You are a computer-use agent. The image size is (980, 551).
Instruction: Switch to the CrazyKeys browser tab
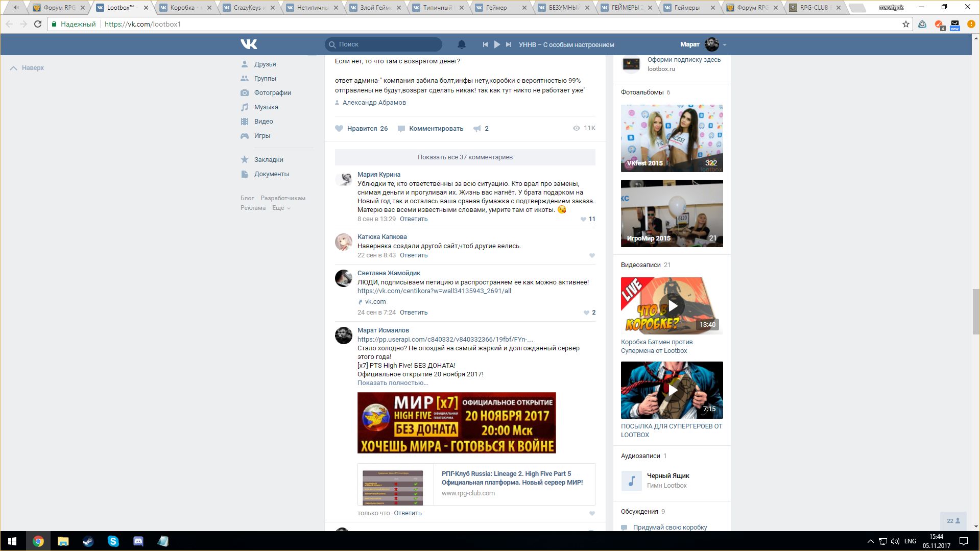(x=247, y=8)
